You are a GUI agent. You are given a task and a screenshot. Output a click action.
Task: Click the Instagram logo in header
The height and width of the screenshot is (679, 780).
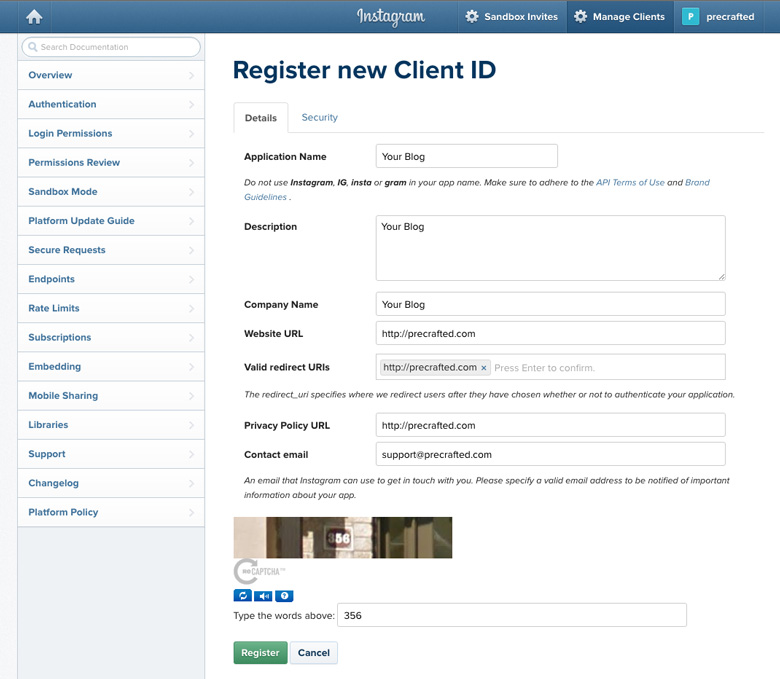[x=390, y=17]
